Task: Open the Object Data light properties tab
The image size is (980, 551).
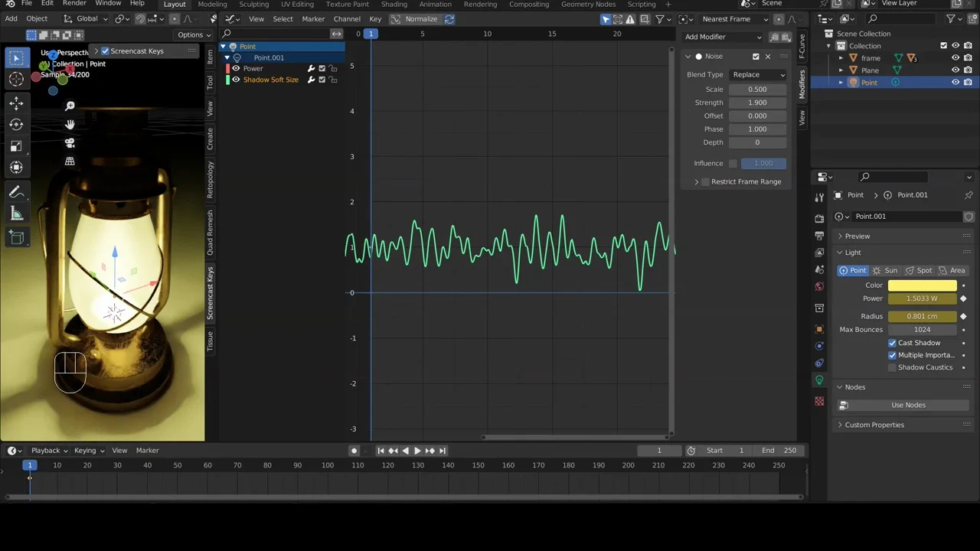Action: 819,380
